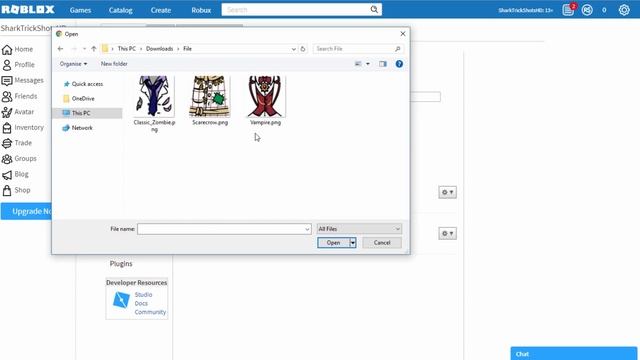Click the Cancel button
Viewport: 640px width, 360px height.
point(382,243)
